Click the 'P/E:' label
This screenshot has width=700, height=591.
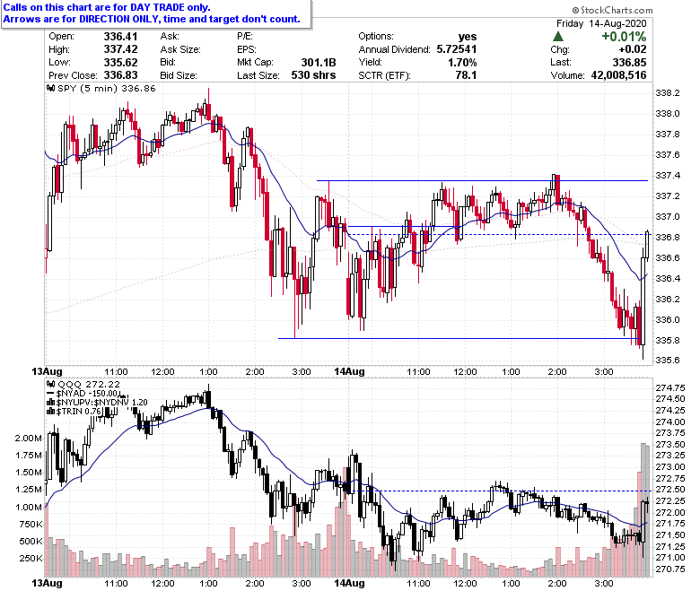click(245, 37)
